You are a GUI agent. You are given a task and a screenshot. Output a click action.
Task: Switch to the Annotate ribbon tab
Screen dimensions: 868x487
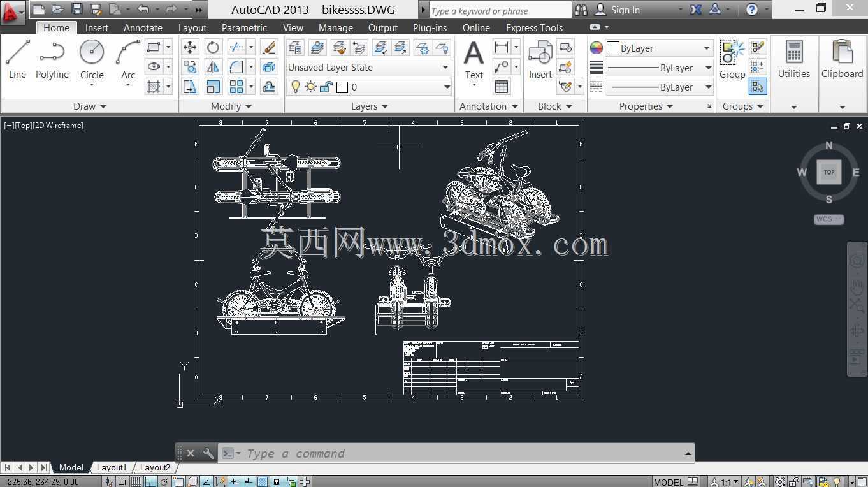pos(143,28)
